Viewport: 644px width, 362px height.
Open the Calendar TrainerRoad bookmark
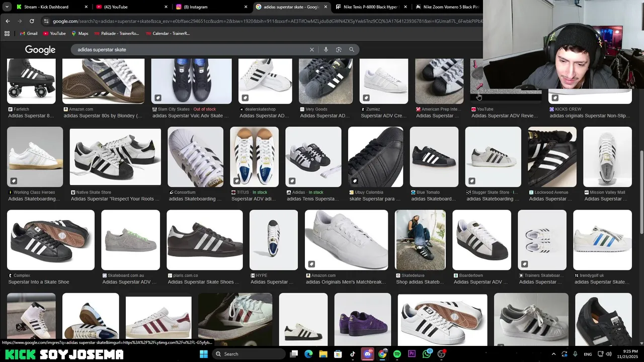(167, 34)
